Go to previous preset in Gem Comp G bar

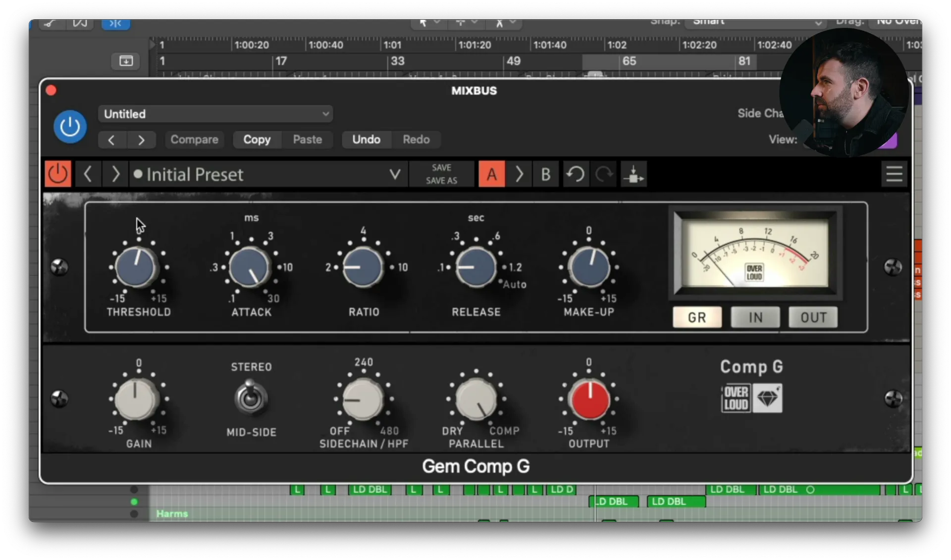click(x=88, y=174)
